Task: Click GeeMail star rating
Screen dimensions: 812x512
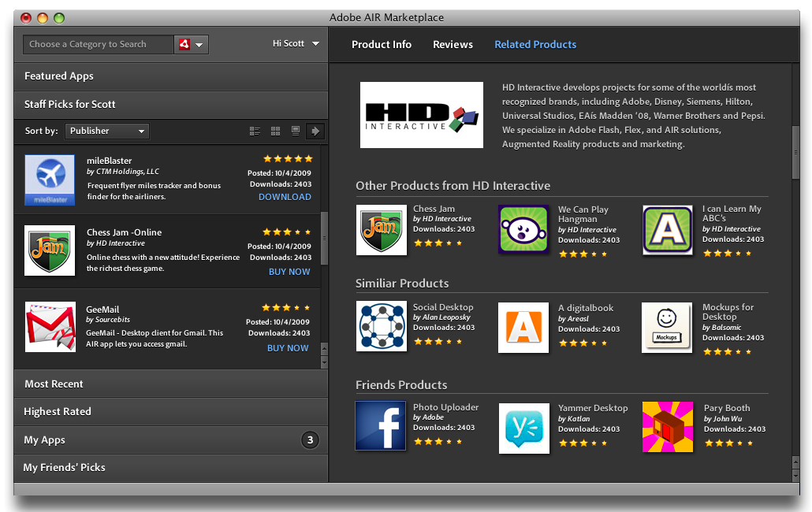Action: coord(285,308)
